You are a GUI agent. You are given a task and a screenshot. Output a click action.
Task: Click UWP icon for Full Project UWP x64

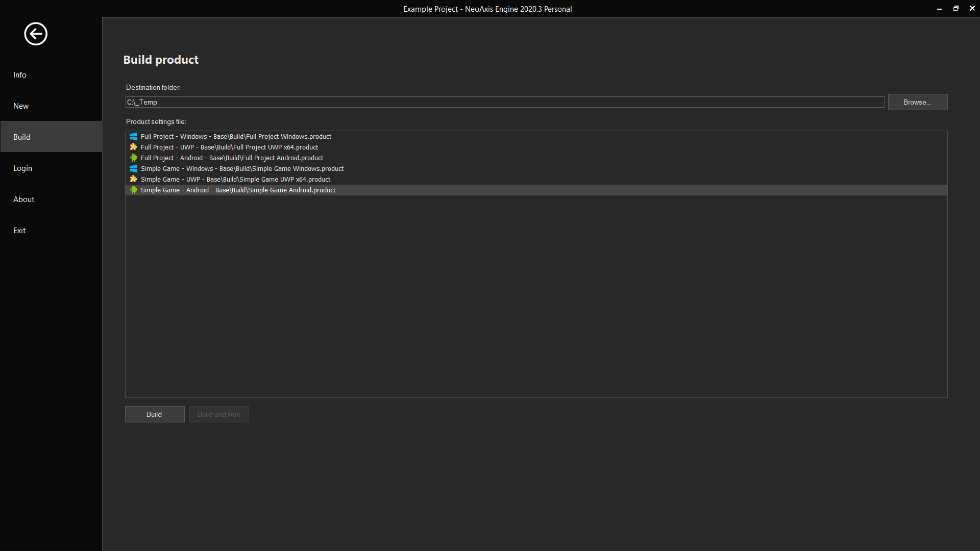click(x=133, y=147)
